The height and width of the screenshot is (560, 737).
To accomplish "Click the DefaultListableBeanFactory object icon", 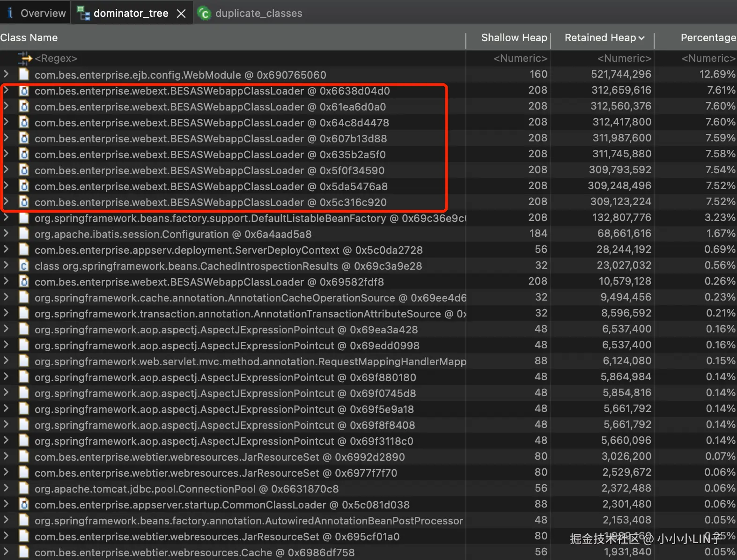I will click(24, 218).
